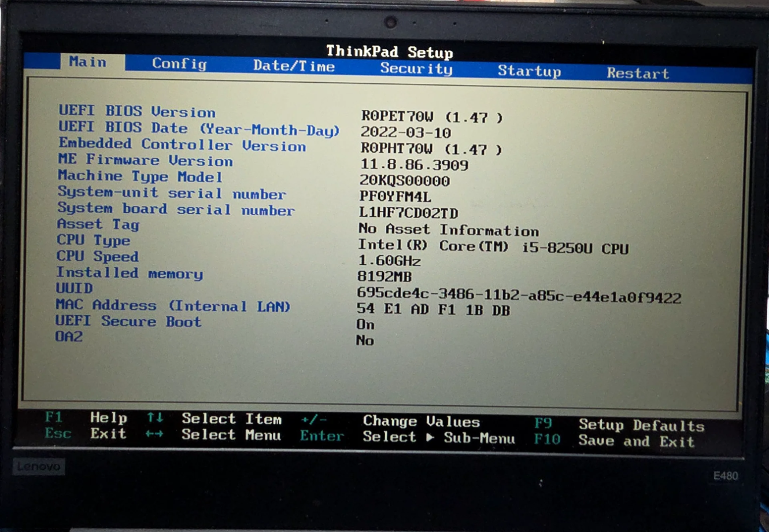
Task: Click the 8192MB memory value
Action: click(x=385, y=277)
